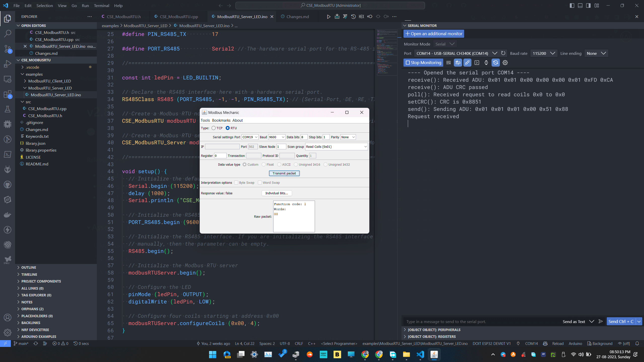Image resolution: width=644 pixels, height=362 pixels.
Task: Open Windows Start menu
Action: 213,354
